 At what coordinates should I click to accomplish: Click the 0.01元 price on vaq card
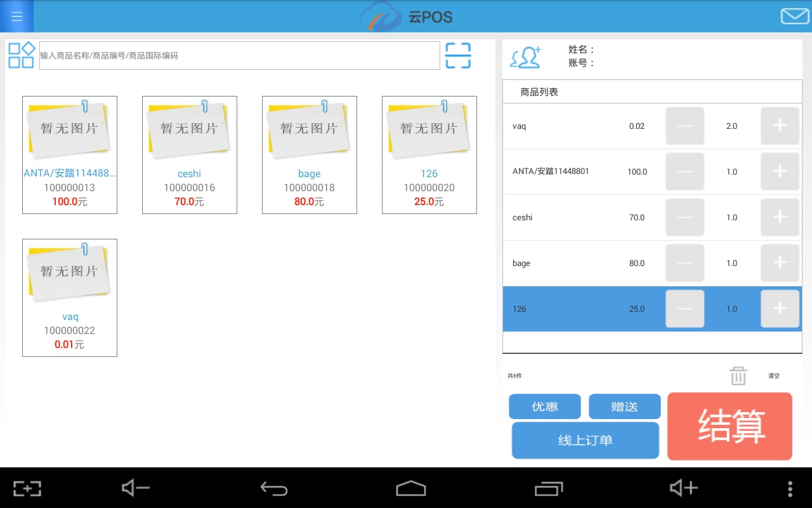click(x=70, y=345)
